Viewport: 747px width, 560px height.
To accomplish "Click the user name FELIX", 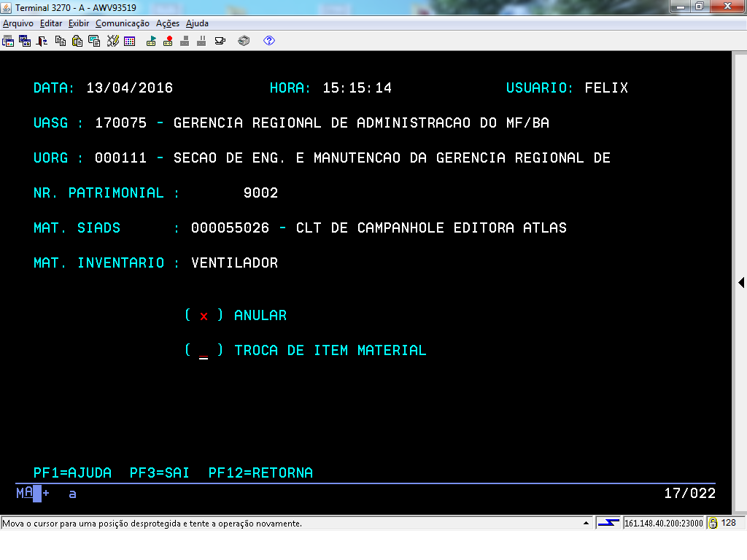I will pyautogui.click(x=606, y=88).
